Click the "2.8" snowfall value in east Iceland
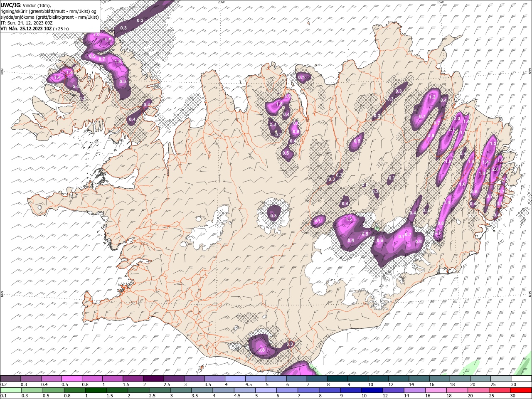This screenshot has height=399, width=532. [x=495, y=169]
